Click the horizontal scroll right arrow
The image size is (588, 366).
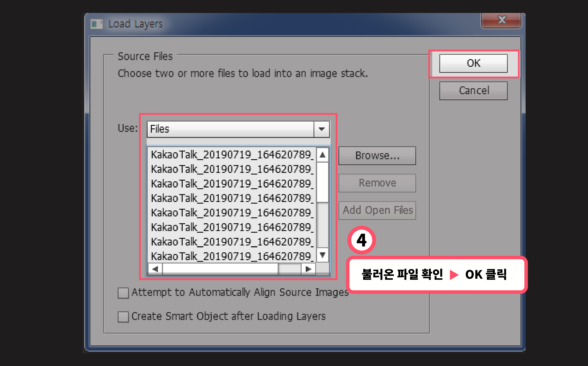308,269
